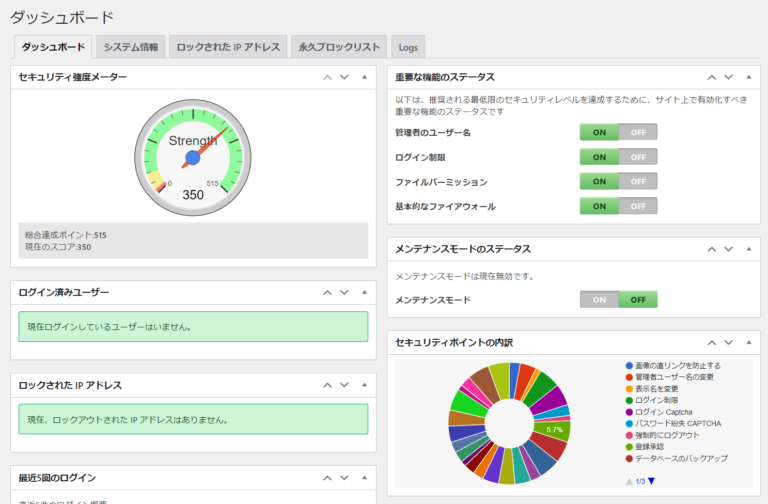Collapse the ログイン済みユーザー panel

[x=364, y=292]
